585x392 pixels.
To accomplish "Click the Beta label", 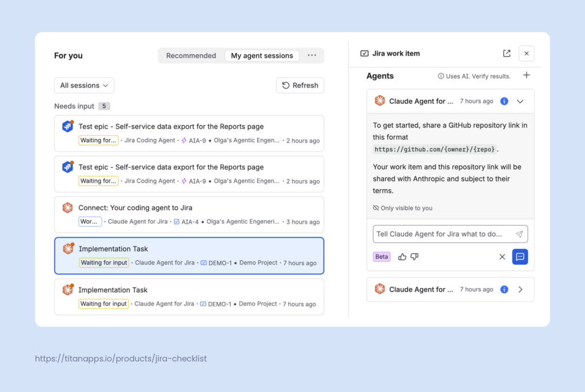I will click(382, 257).
